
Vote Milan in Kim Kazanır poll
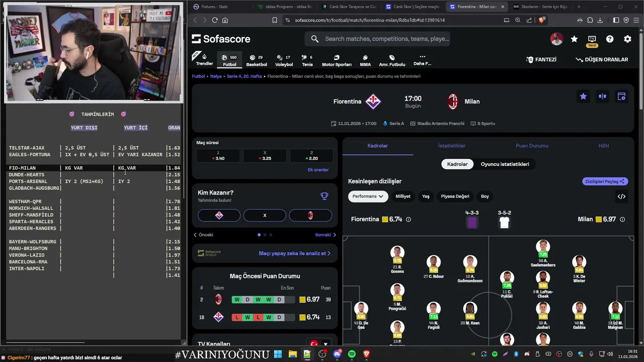(x=310, y=215)
